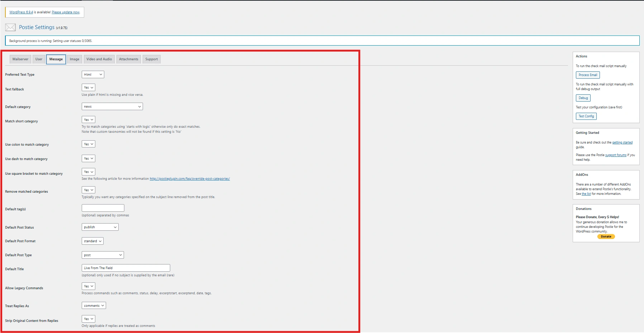
Task: Click the Process Email button
Action: point(588,75)
